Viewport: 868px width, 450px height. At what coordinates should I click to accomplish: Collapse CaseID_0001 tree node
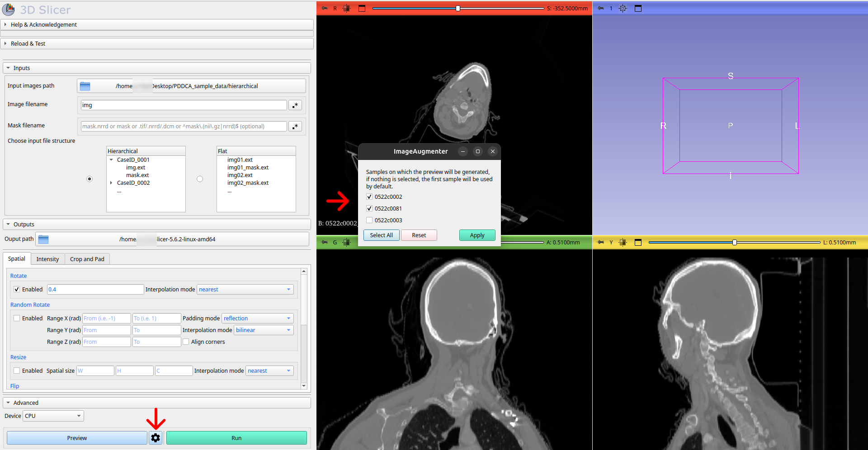pyautogui.click(x=111, y=160)
